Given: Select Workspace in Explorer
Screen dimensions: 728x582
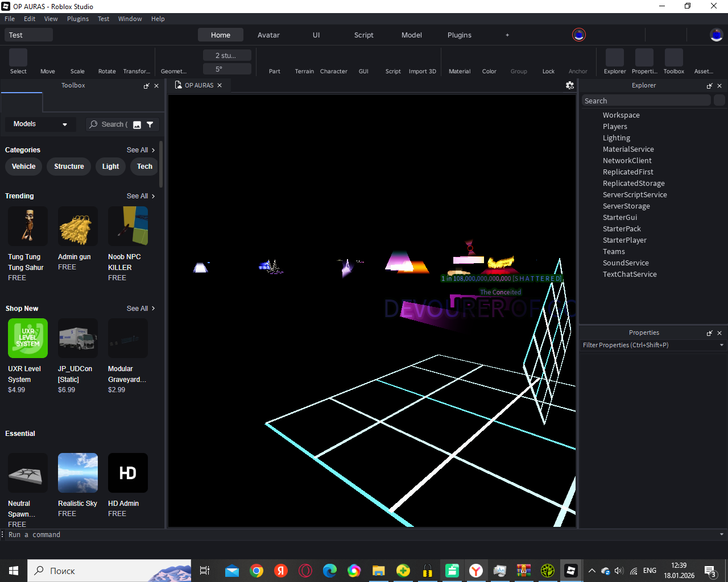Looking at the screenshot, I should (621, 115).
